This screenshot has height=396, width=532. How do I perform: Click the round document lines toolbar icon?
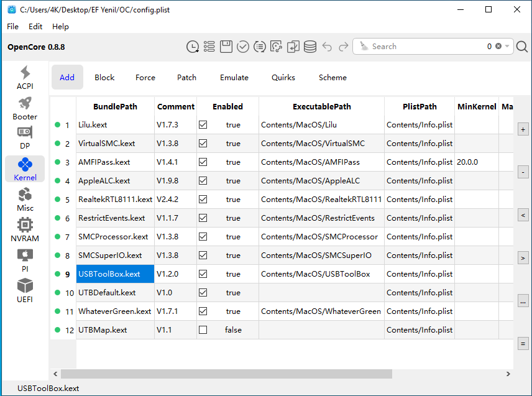coord(260,47)
